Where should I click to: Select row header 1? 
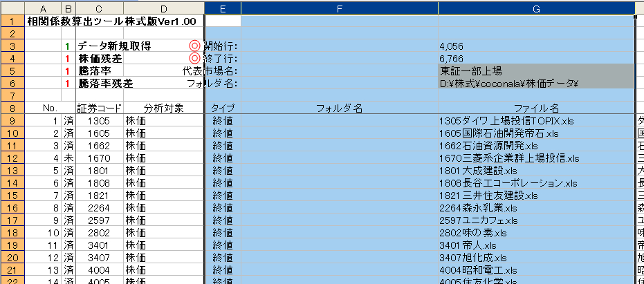(12, 21)
